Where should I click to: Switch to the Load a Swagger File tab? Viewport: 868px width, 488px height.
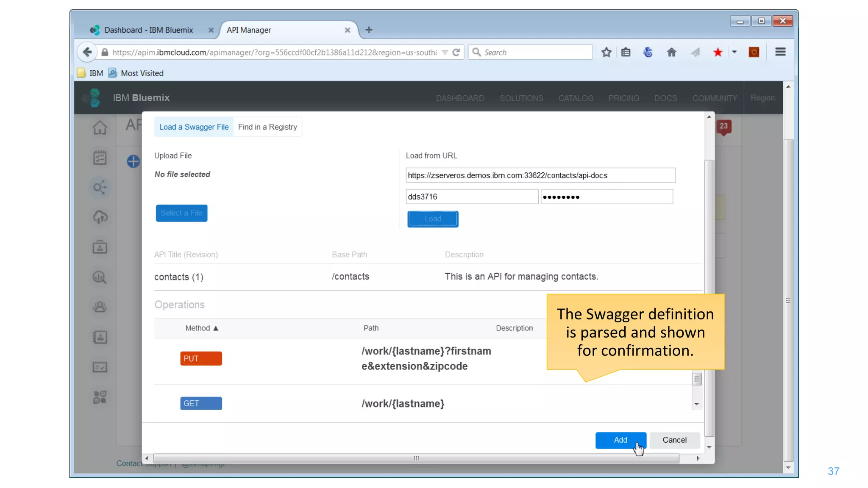194,127
